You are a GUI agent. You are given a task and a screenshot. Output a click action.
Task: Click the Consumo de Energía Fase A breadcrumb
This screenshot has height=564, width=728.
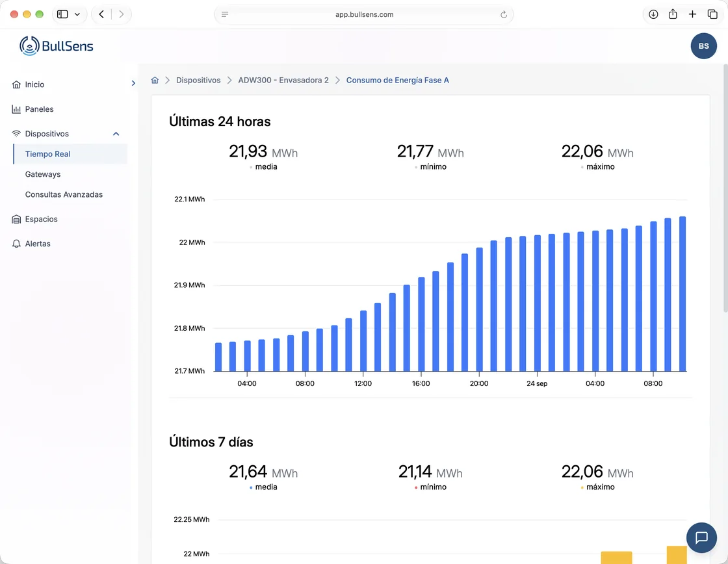point(397,81)
